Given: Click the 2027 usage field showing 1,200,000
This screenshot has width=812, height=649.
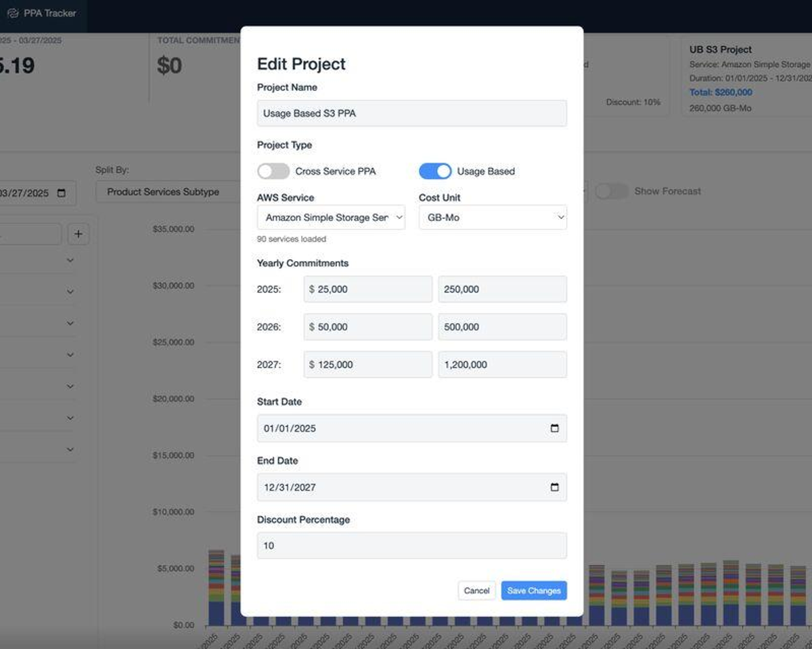Looking at the screenshot, I should click(503, 365).
